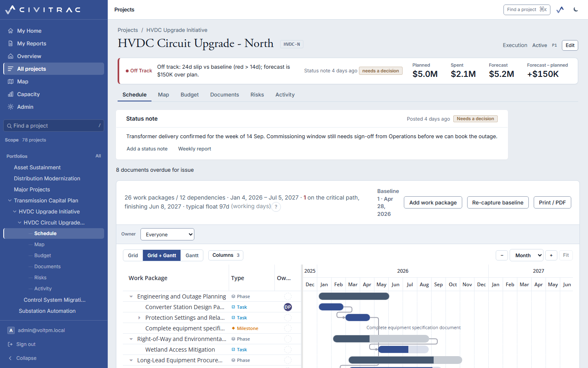Screen dimensions: 588x368
Task: Click Add a status note
Action: click(147, 149)
